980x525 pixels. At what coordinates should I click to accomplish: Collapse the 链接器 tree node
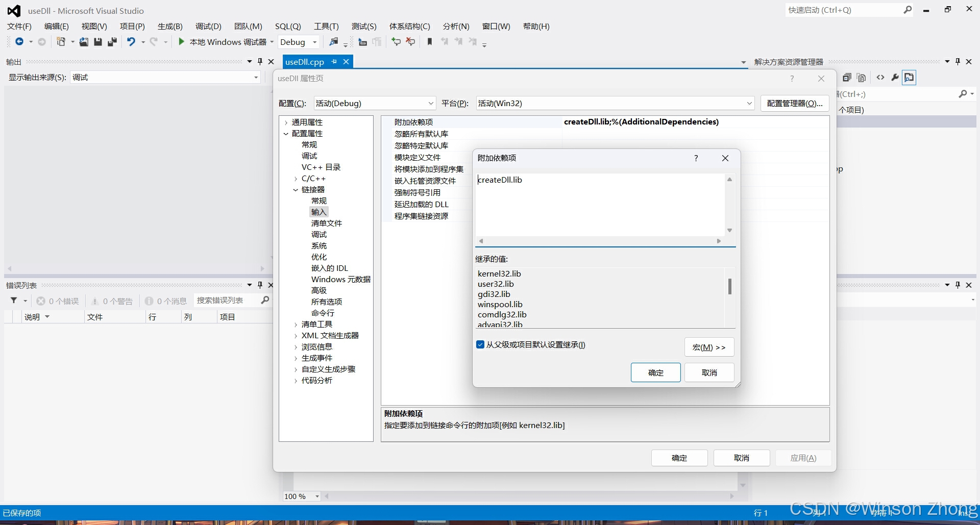point(296,190)
